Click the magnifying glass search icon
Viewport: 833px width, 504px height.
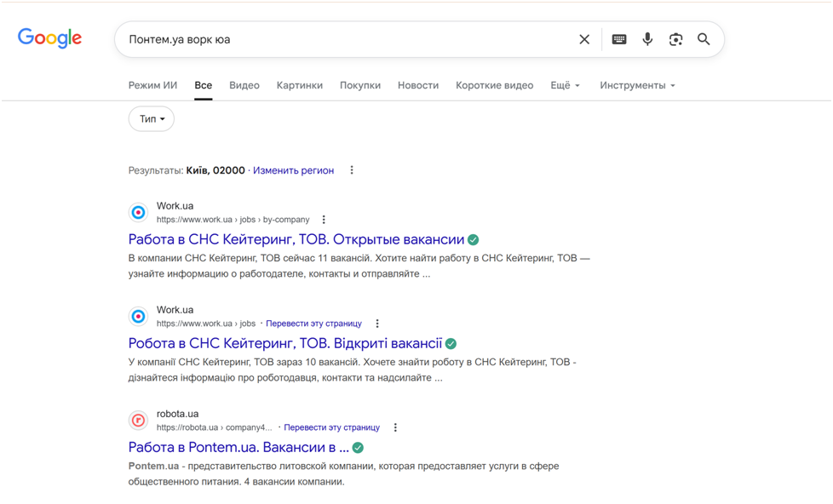pos(704,39)
